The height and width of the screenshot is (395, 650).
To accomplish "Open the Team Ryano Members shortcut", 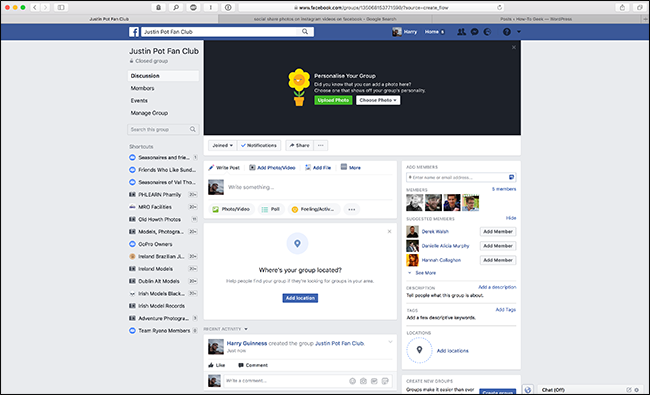I will (x=163, y=331).
